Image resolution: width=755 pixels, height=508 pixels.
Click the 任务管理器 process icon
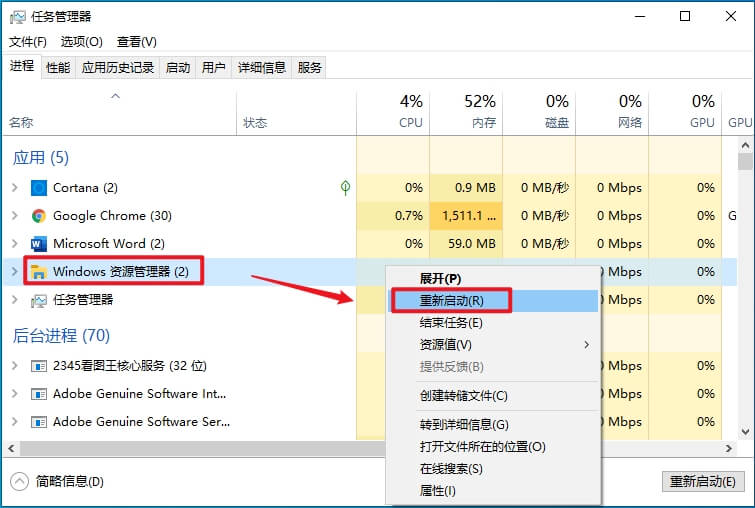click(39, 299)
